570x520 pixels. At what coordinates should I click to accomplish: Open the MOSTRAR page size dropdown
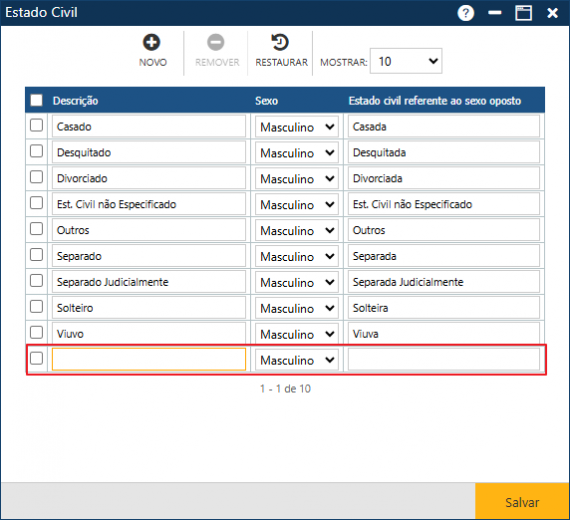click(406, 61)
